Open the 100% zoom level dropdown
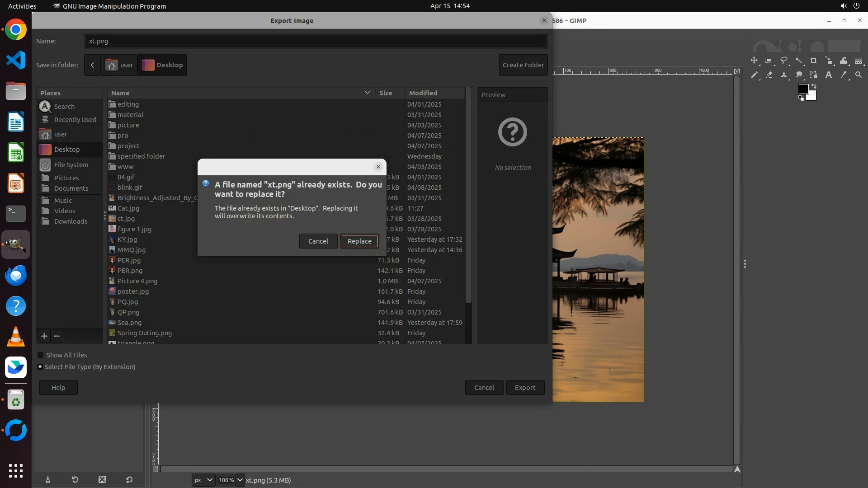 pos(240,480)
